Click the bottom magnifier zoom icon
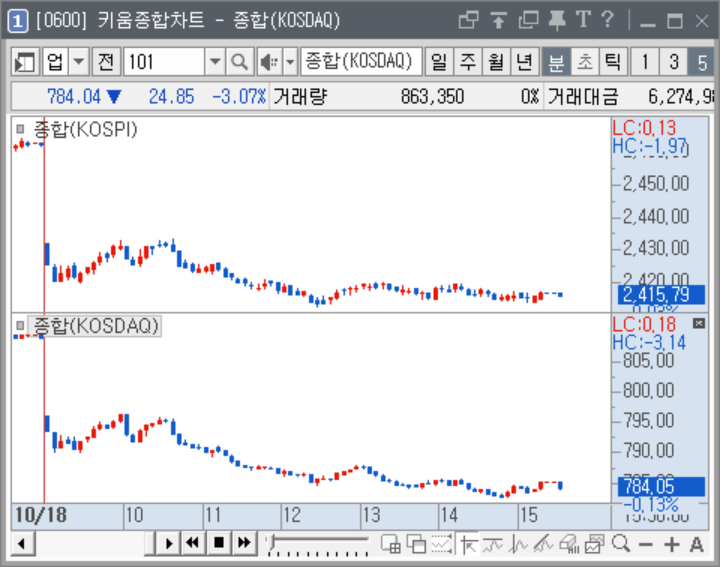Screen dimensions: 720x567 tap(621, 544)
